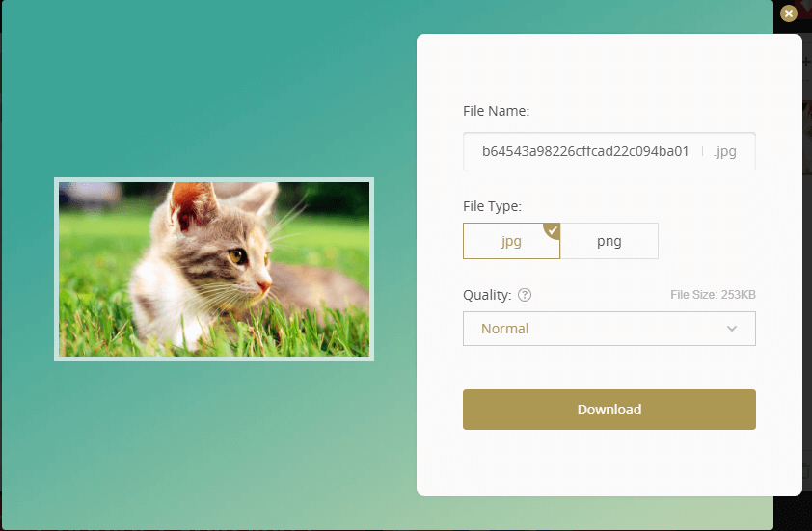Close the download dialog with the X icon

click(789, 13)
